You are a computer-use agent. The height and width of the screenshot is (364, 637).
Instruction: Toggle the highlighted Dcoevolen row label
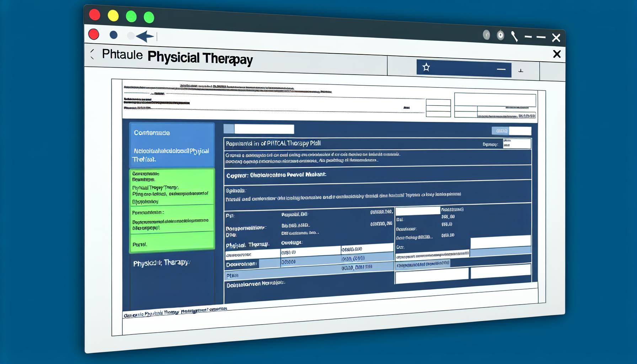click(242, 264)
